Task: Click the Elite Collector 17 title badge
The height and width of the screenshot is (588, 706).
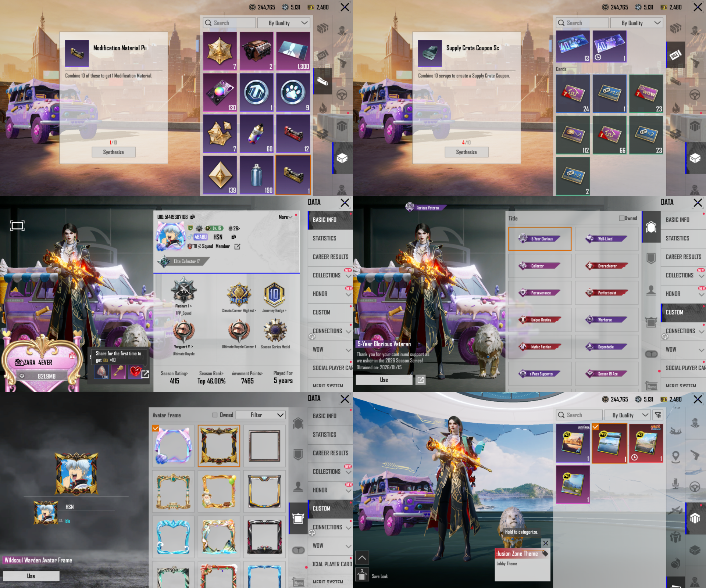Action: (183, 261)
